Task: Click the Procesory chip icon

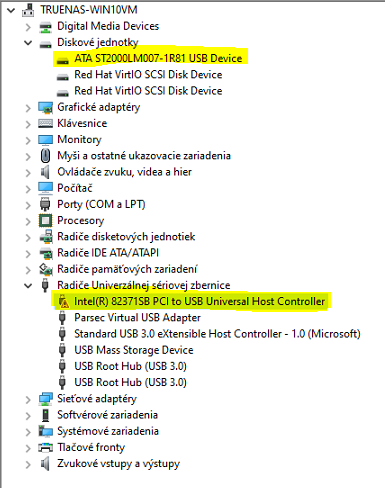Action: tap(45, 221)
